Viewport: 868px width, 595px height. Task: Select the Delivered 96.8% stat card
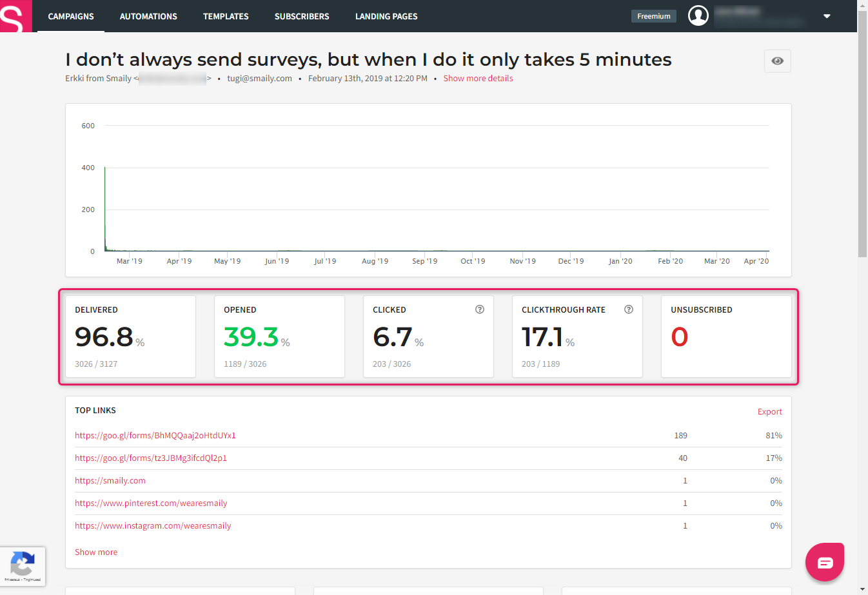[x=130, y=337]
